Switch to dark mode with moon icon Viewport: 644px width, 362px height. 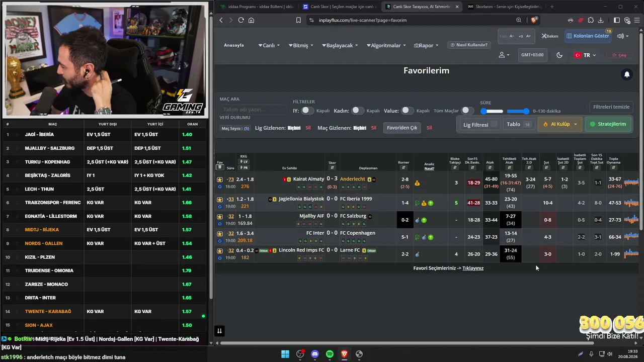click(x=559, y=55)
